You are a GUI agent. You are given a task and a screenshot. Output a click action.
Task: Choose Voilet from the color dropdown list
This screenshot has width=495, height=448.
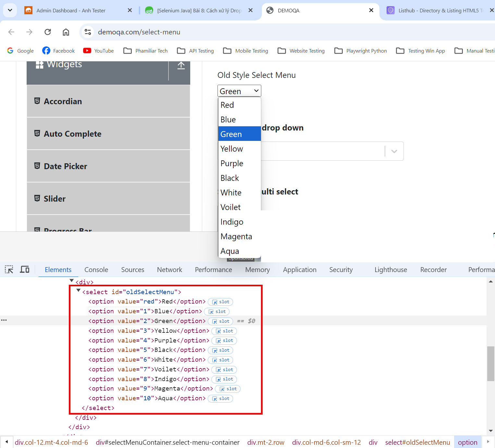click(x=240, y=207)
